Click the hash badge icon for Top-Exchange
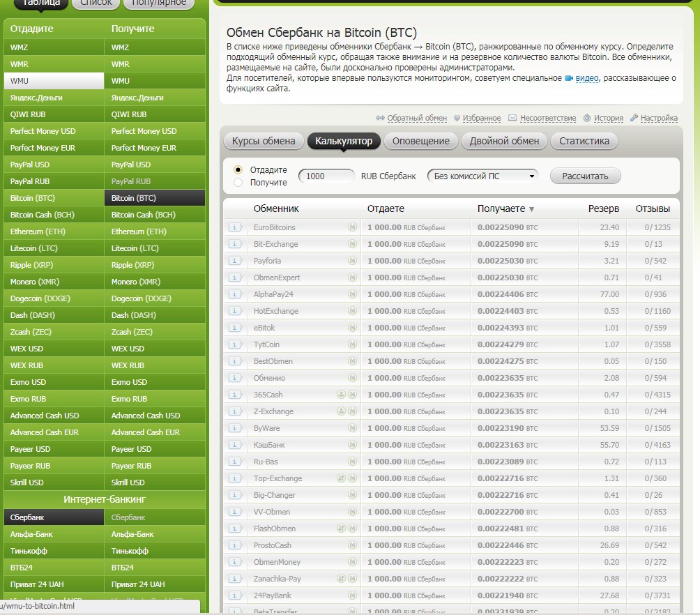 [x=341, y=478]
